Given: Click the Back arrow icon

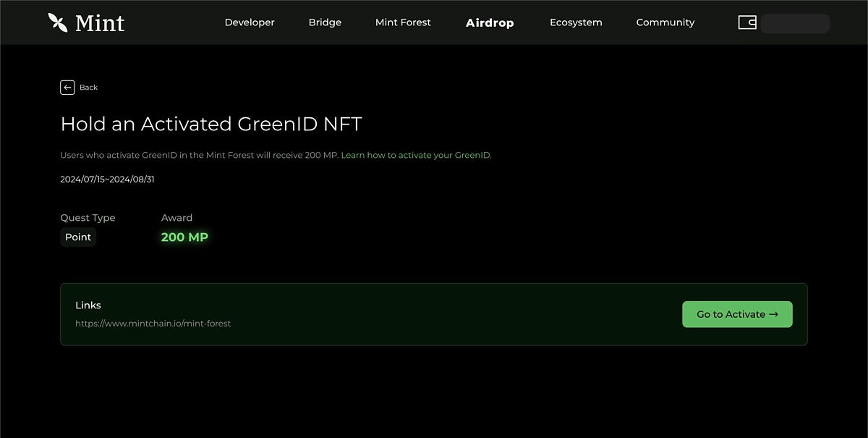Looking at the screenshot, I should 67,88.
